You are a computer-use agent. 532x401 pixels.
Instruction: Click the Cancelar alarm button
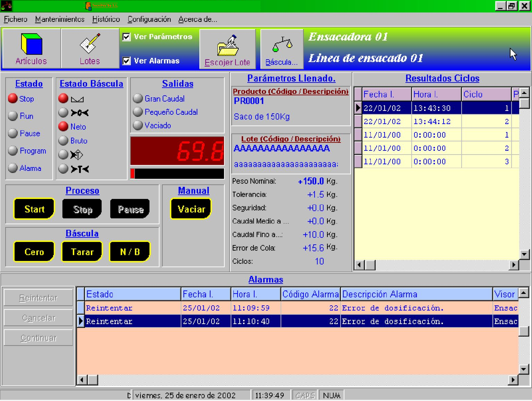[x=38, y=318]
